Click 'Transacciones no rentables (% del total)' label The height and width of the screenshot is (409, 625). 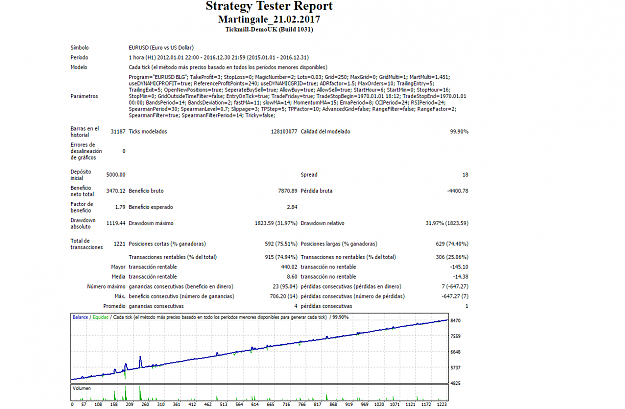[x=348, y=257]
